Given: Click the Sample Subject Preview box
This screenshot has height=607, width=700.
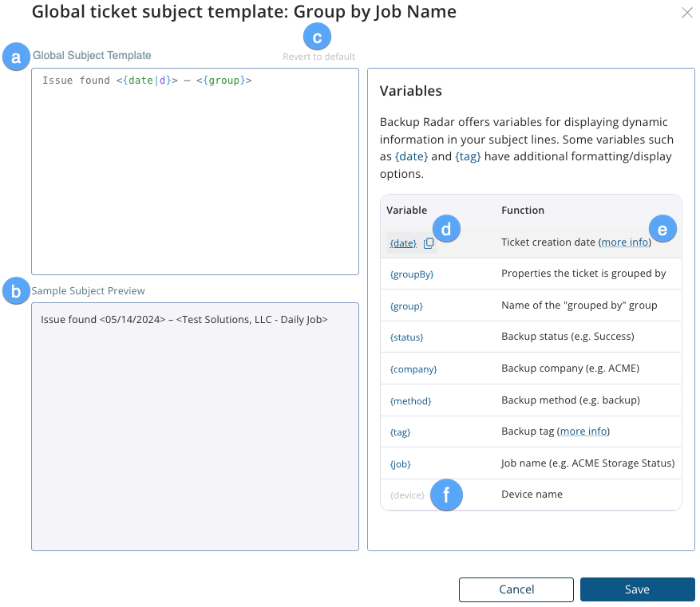Looking at the screenshot, I should pyautogui.click(x=195, y=427).
